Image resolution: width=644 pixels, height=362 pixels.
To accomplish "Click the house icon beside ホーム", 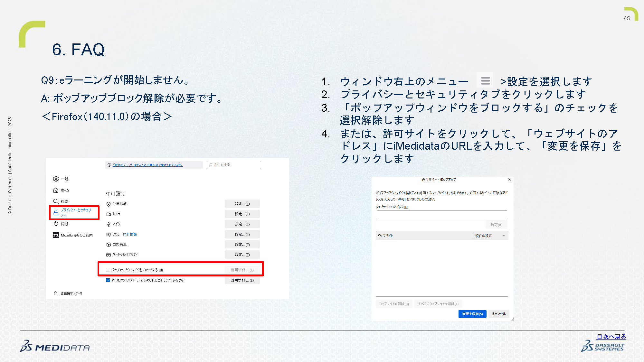I will [56, 190].
